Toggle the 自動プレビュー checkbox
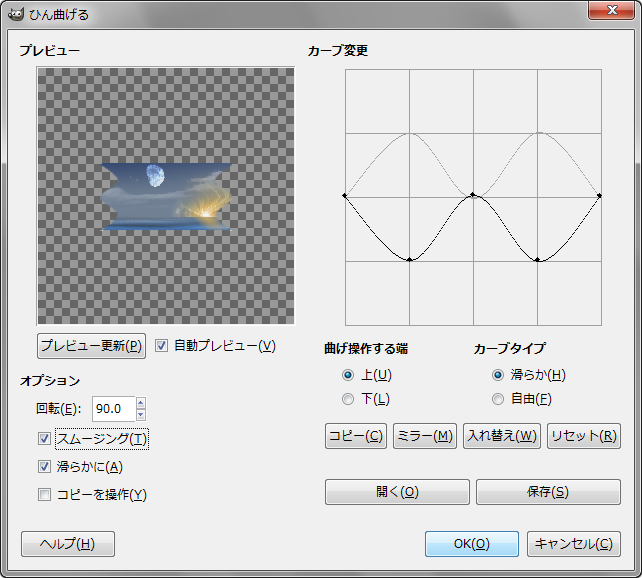The height and width of the screenshot is (578, 642). (x=161, y=346)
